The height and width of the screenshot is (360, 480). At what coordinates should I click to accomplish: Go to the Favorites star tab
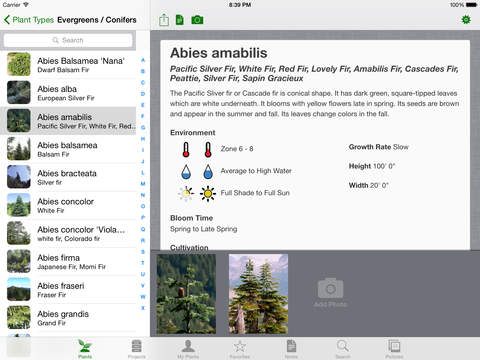[240, 349]
